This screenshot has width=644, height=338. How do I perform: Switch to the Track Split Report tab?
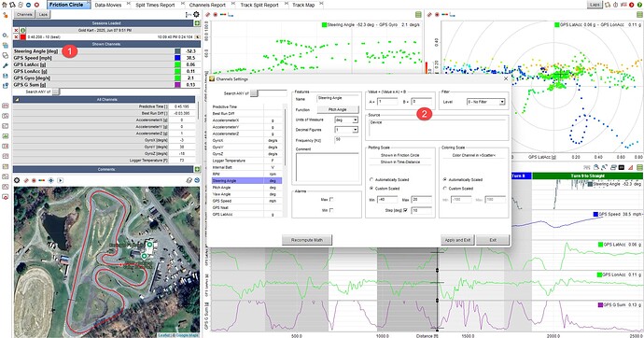pos(259,5)
